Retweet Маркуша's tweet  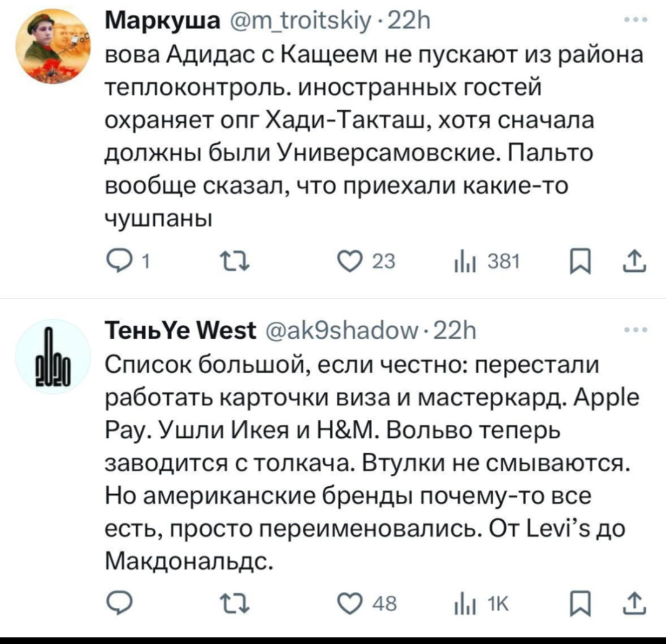pyautogui.click(x=233, y=261)
